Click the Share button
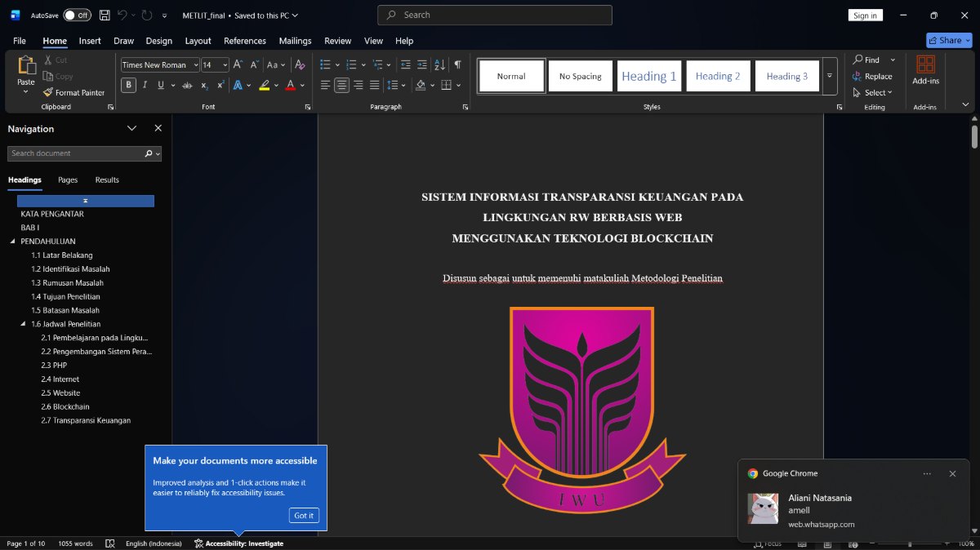Viewport: 980px width, 550px height. coord(949,40)
